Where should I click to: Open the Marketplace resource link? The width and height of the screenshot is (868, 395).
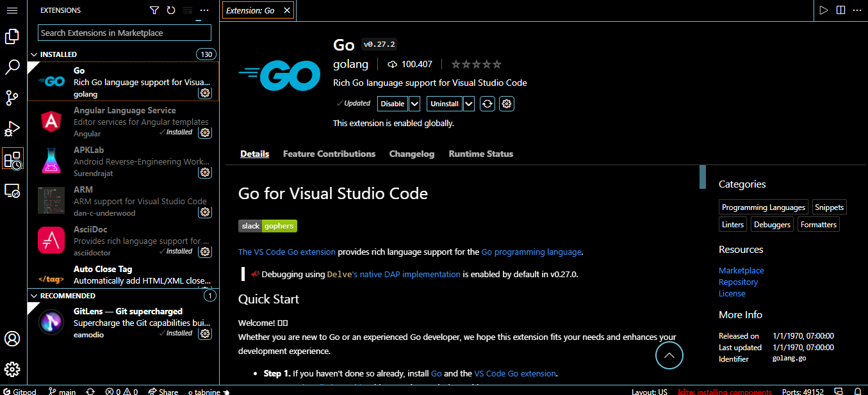[x=741, y=270]
